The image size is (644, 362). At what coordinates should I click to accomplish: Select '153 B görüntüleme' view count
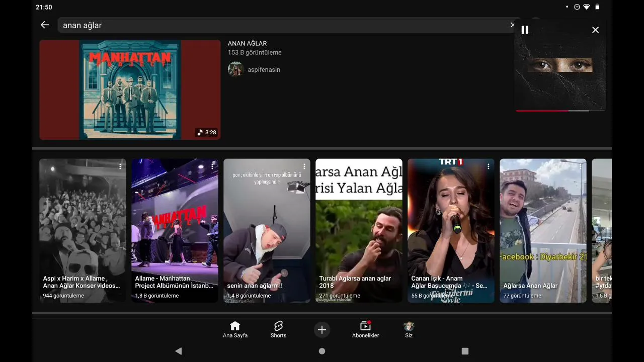255,53
